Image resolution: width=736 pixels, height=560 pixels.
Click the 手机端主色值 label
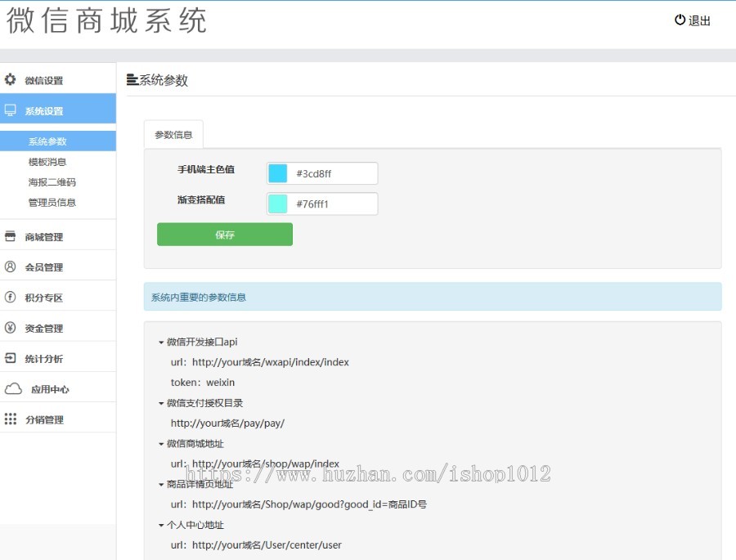tap(206, 169)
